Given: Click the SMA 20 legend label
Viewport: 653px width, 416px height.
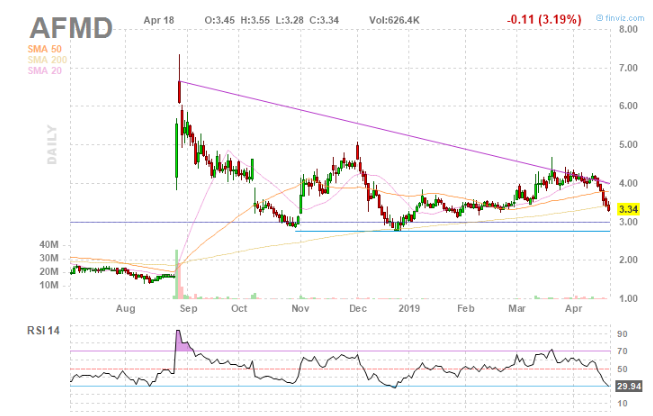Looking at the screenshot, I should point(45,70).
